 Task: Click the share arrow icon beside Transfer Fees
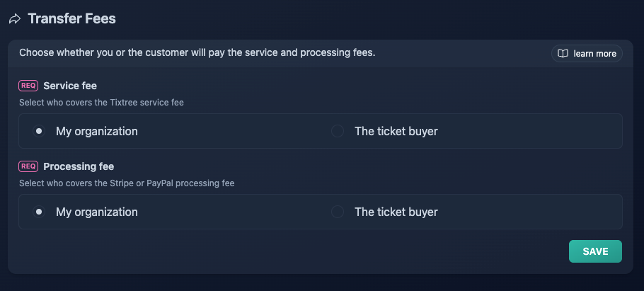tap(15, 19)
